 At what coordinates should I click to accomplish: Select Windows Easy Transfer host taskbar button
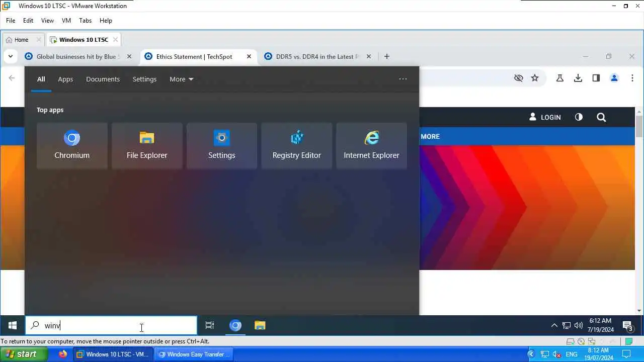coord(194,354)
